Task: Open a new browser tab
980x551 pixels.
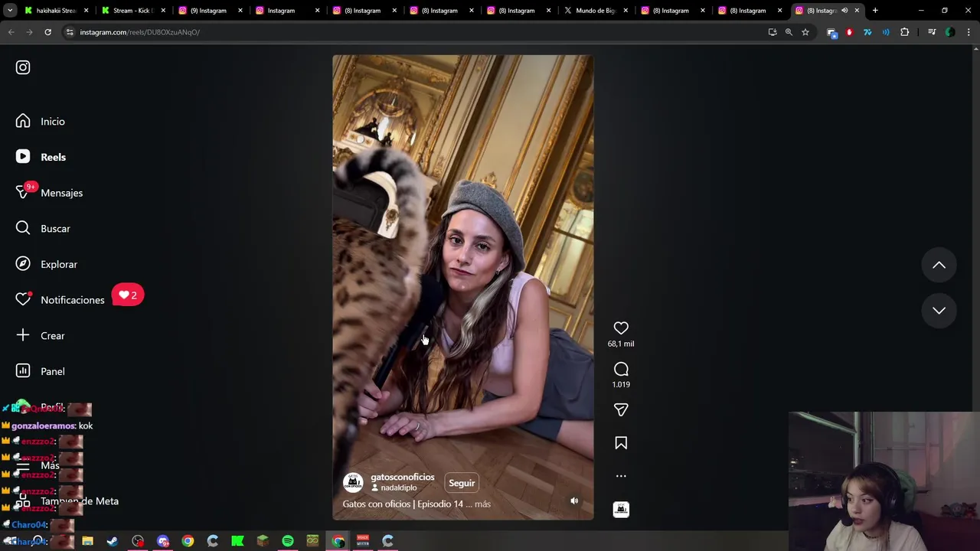Action: pos(875,11)
